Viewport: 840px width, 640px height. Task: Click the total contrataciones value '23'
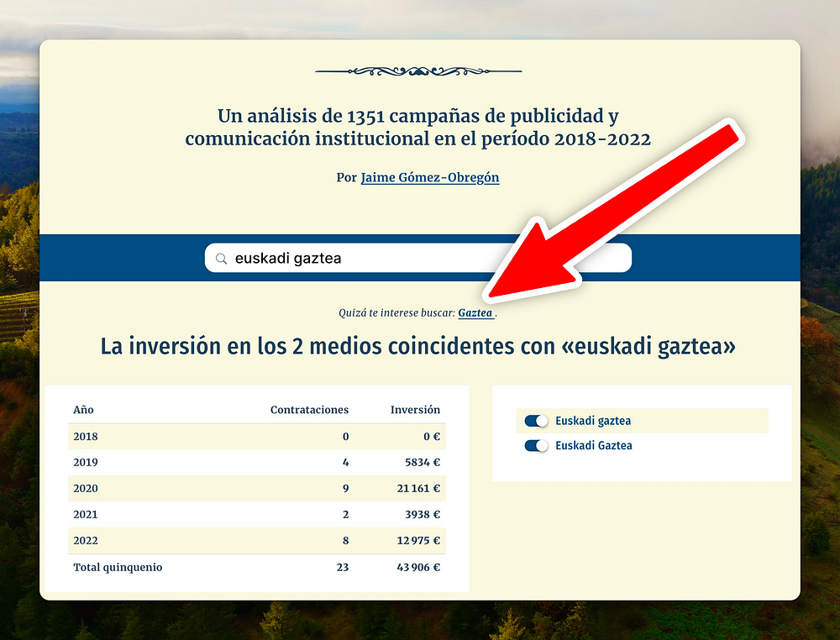pyautogui.click(x=343, y=567)
